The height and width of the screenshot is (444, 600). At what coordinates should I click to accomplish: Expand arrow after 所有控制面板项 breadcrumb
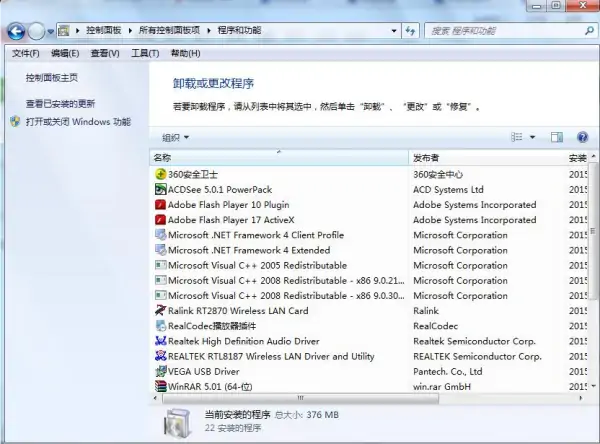[209, 31]
